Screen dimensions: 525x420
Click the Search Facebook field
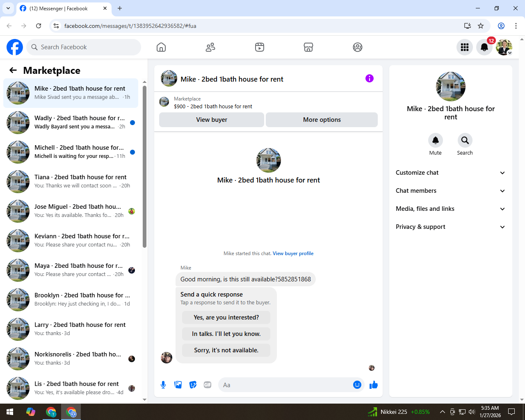[x=84, y=47]
